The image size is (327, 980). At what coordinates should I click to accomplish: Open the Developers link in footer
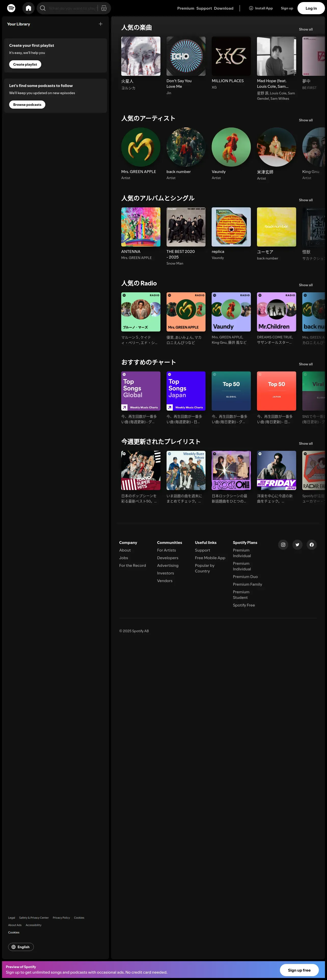click(x=168, y=558)
